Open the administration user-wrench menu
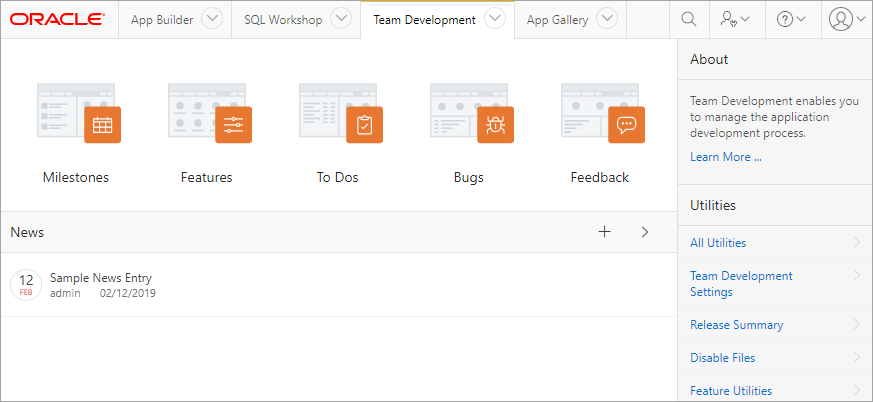The width and height of the screenshot is (873, 402). (x=734, y=19)
